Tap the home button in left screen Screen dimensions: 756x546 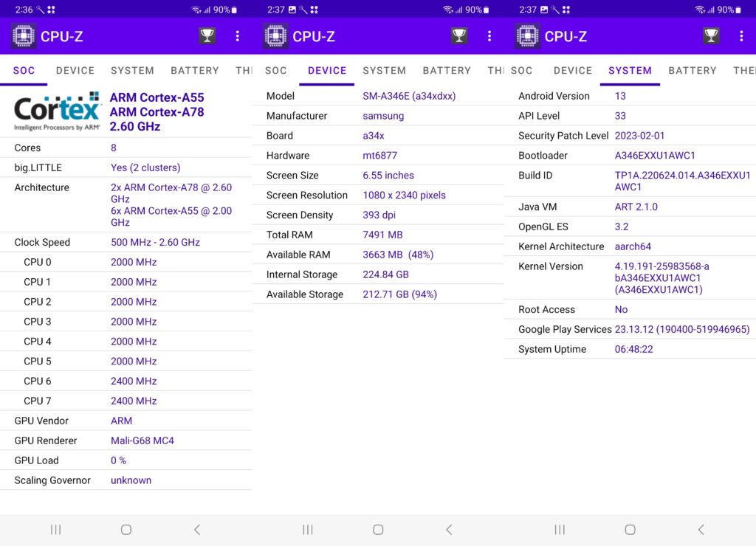pyautogui.click(x=126, y=530)
